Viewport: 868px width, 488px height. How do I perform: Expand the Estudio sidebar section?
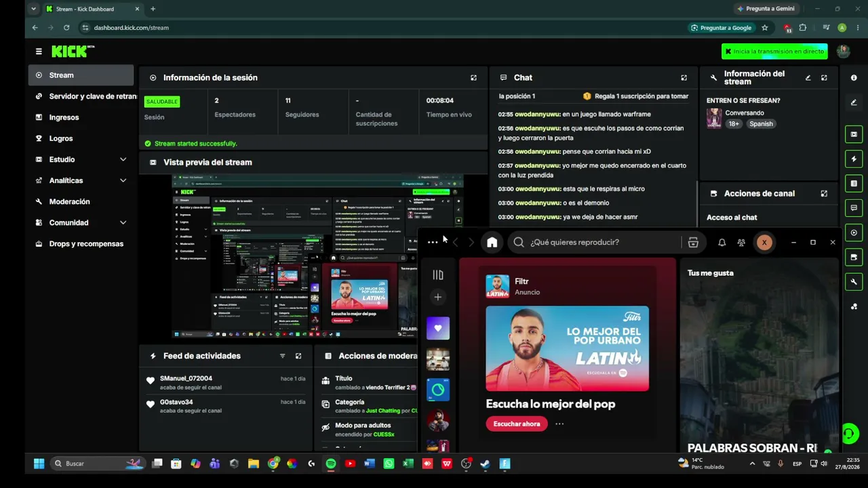81,159
